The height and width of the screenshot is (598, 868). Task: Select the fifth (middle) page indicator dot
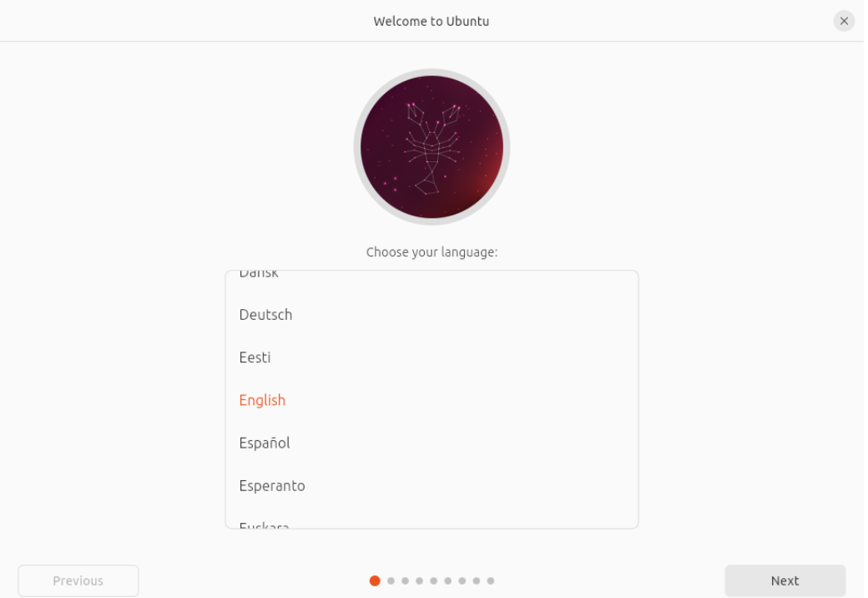click(433, 580)
